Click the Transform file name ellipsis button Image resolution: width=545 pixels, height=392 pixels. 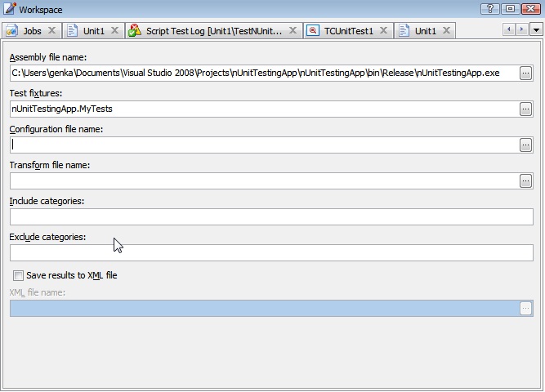click(525, 180)
